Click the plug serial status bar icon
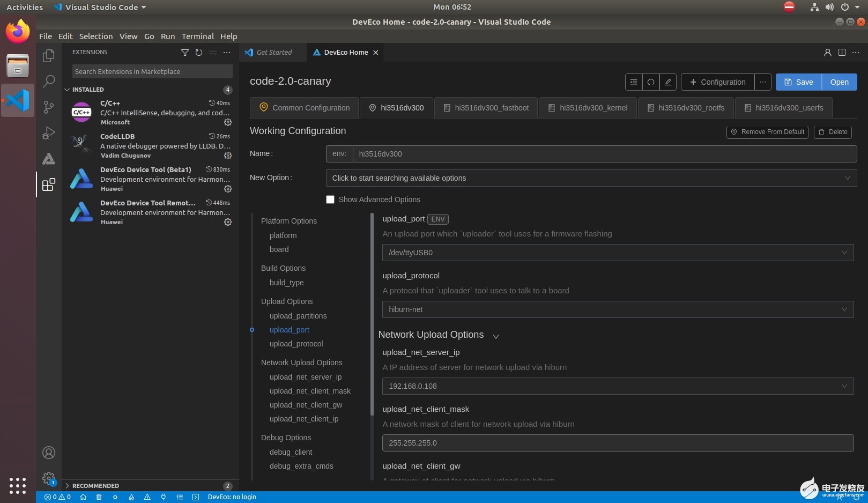868x503 pixels. tap(164, 497)
